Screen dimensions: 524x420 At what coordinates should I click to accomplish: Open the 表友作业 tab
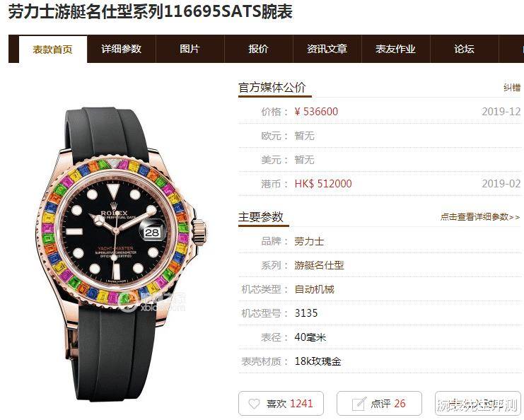pyautogui.click(x=396, y=49)
